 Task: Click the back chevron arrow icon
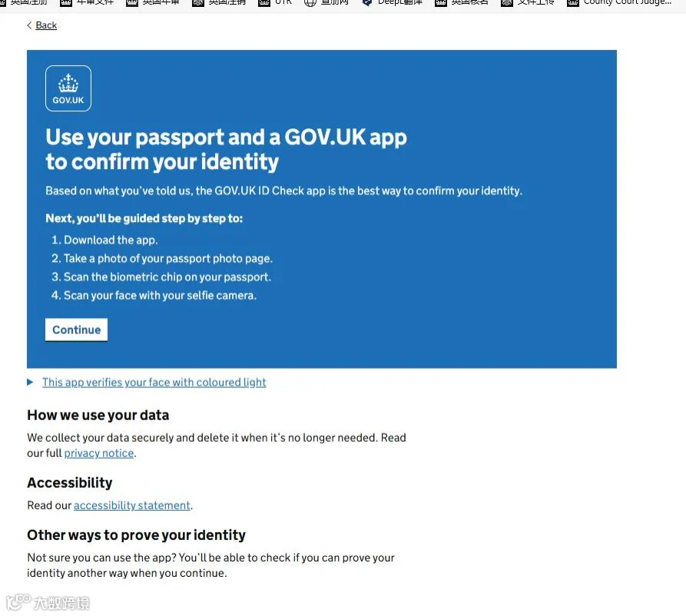click(29, 25)
